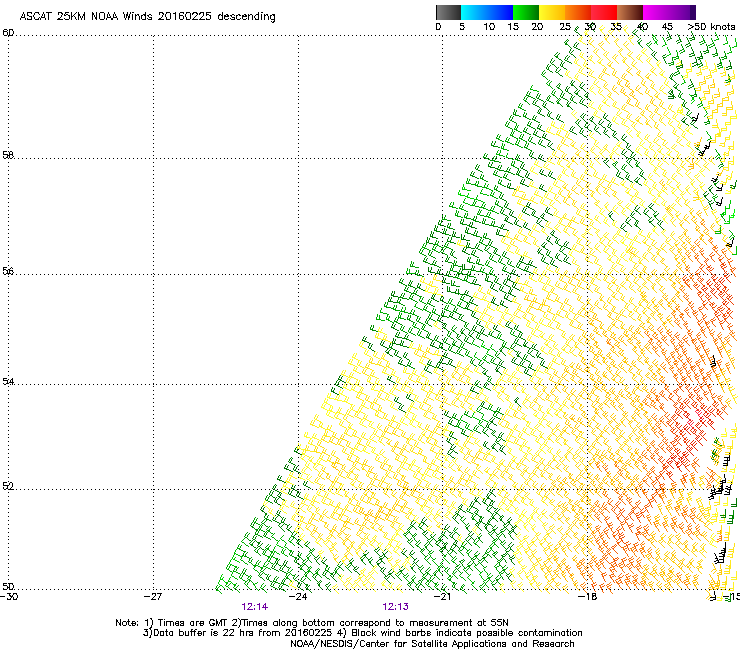Screen dimensions: 740x650
Task: Click the legend label 25
Action: point(565,27)
